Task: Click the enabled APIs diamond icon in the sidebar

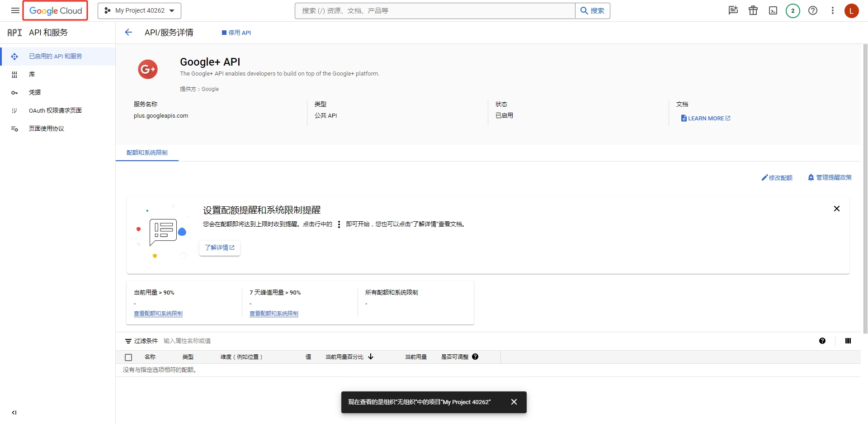Action: click(x=14, y=57)
